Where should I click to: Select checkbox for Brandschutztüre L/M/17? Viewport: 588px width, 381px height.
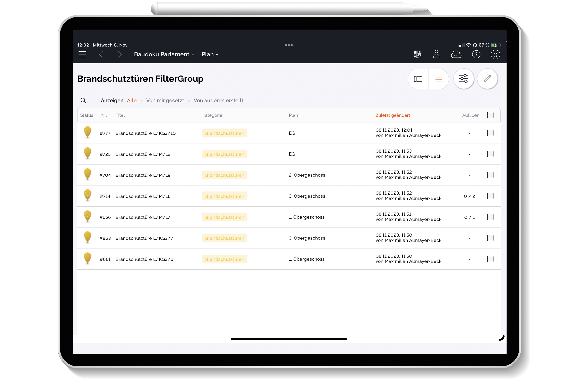click(490, 217)
